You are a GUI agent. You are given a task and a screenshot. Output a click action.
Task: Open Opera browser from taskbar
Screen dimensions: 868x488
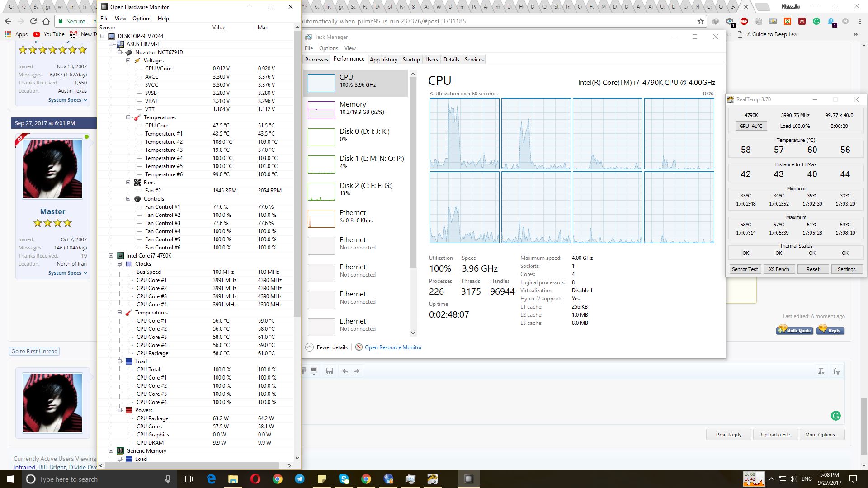pyautogui.click(x=255, y=479)
